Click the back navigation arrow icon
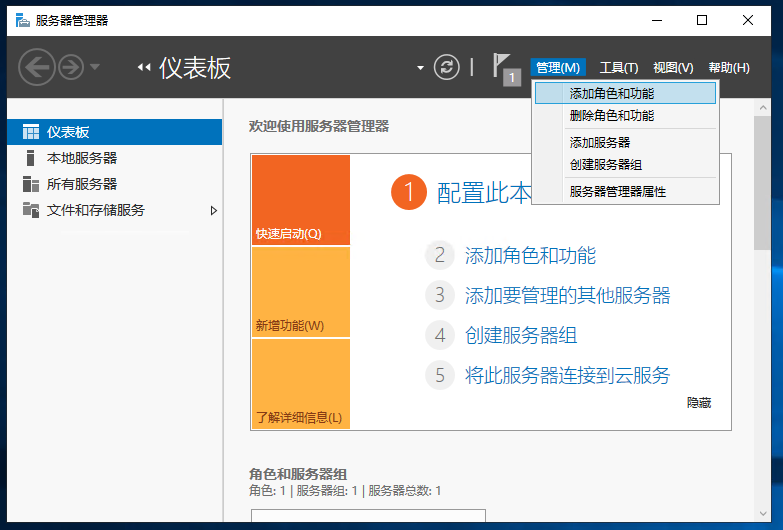The height and width of the screenshot is (530, 783). pos(36,67)
